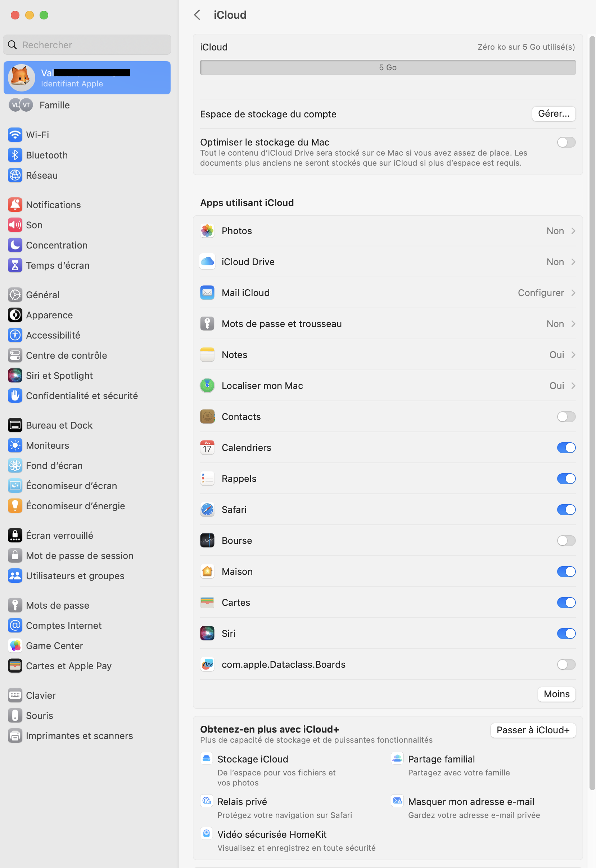The height and width of the screenshot is (868, 596).
Task: Click the Bluetooth icon in sidebar
Action: point(15,155)
